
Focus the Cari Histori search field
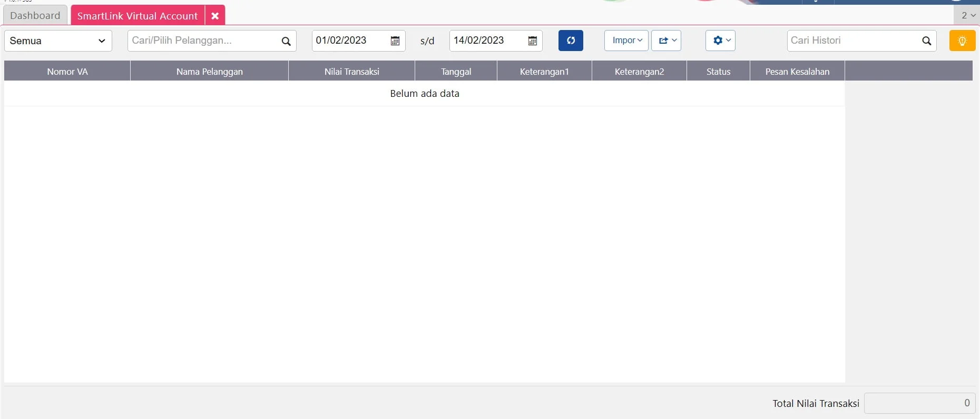point(854,41)
